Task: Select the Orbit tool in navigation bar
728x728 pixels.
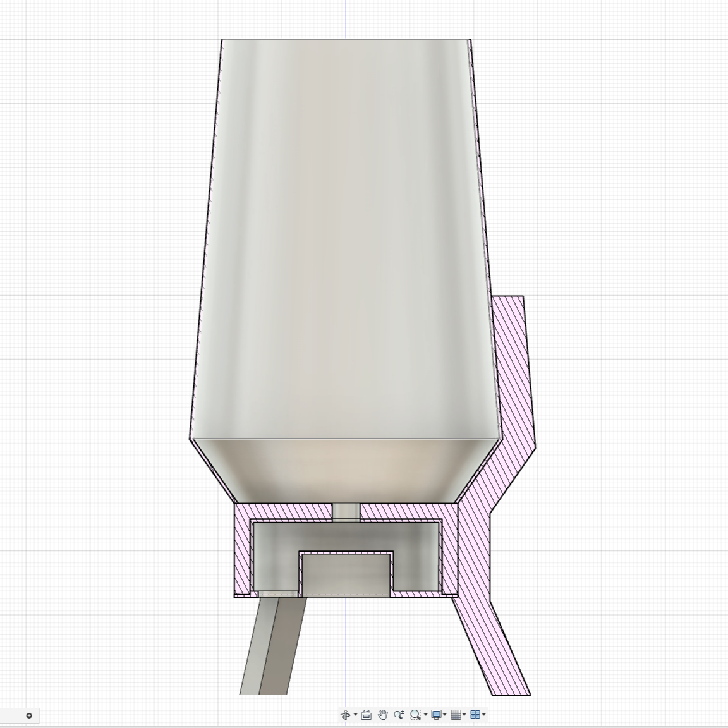Action: pos(346,715)
